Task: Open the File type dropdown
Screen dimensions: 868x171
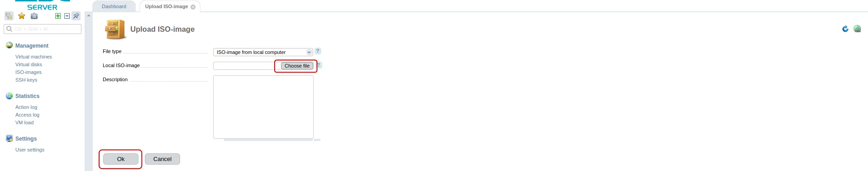Action: [x=263, y=52]
